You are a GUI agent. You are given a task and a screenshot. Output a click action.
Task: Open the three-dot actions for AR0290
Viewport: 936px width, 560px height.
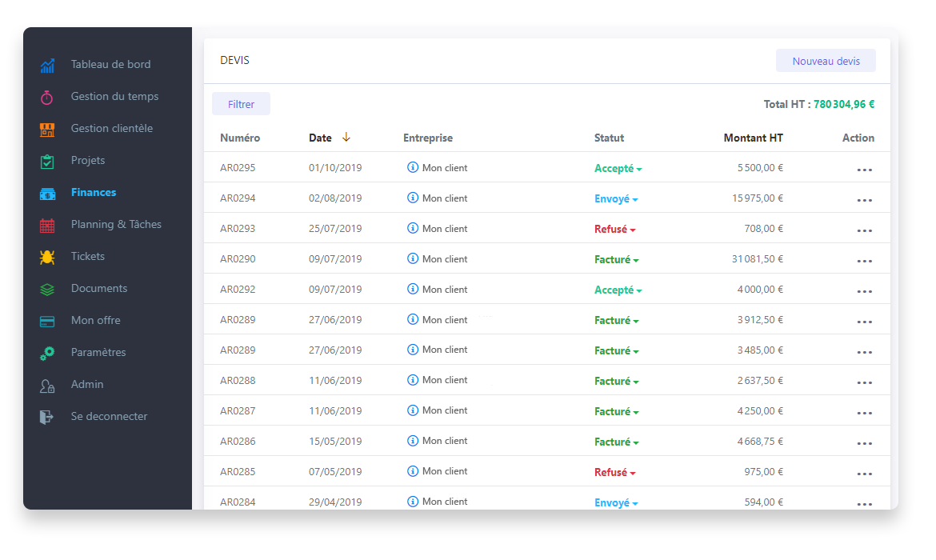tap(864, 262)
